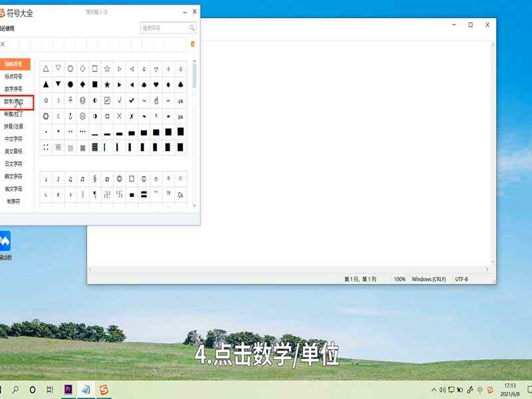Click the trash icon to clear recent symbols

(193, 43)
